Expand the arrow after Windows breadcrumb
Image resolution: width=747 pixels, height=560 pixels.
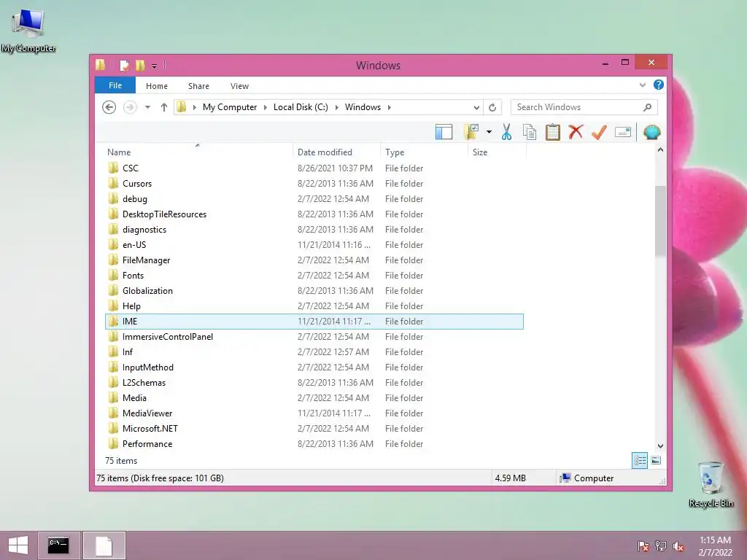[390, 107]
